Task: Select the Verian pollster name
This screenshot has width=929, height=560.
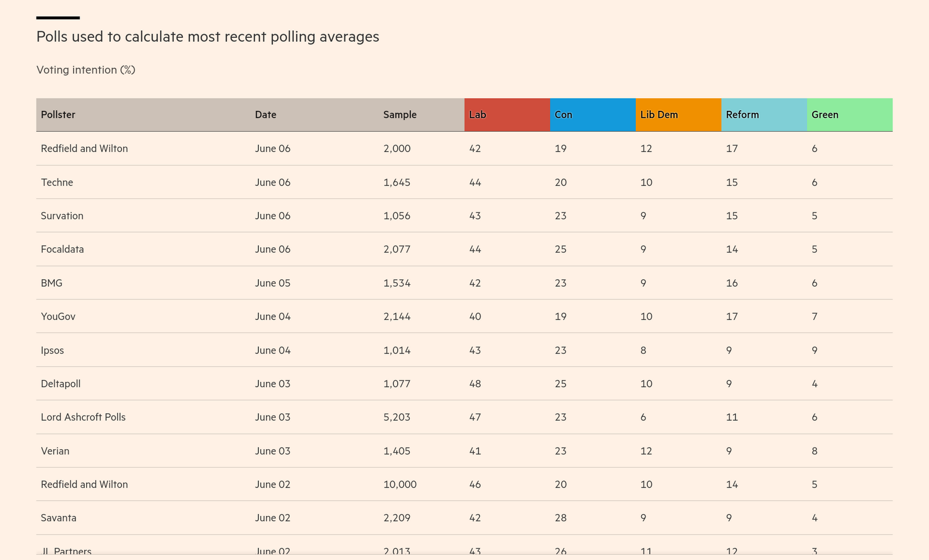Action: pyautogui.click(x=55, y=451)
